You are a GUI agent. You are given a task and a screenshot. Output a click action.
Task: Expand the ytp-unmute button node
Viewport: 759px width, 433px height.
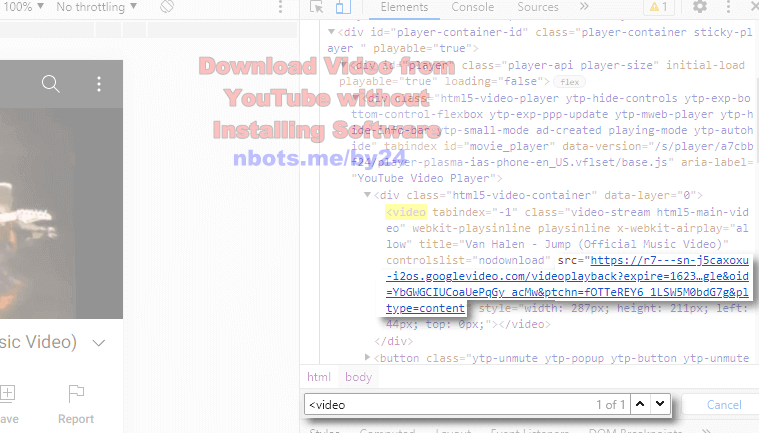pos(367,358)
